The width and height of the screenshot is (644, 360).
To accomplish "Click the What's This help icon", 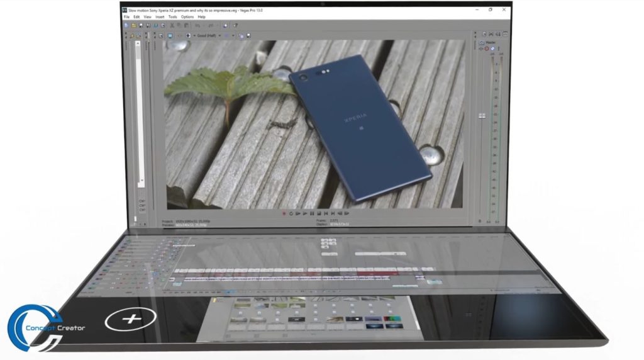I will (x=235, y=25).
